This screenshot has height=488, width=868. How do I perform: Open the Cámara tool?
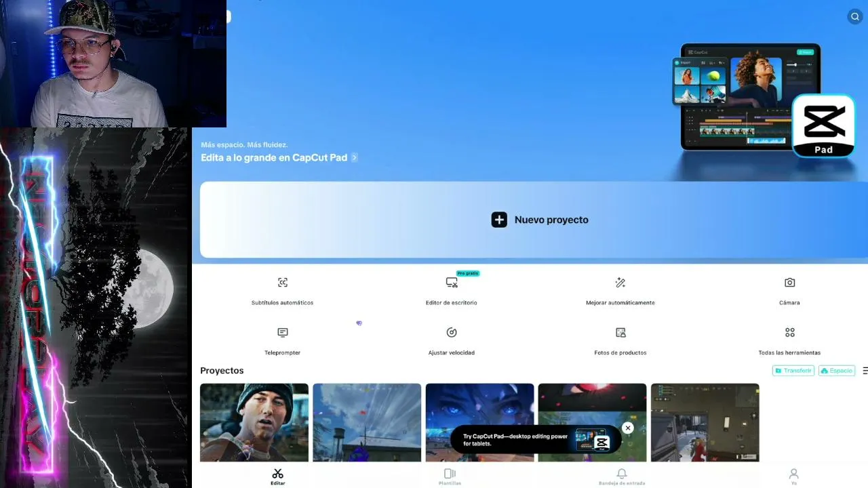coord(789,291)
